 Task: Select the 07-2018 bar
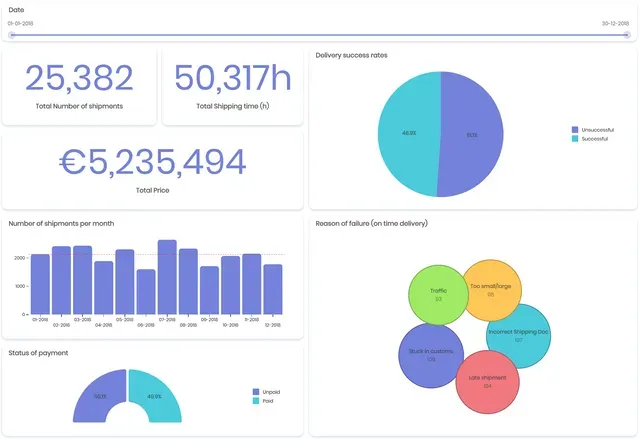[167, 277]
